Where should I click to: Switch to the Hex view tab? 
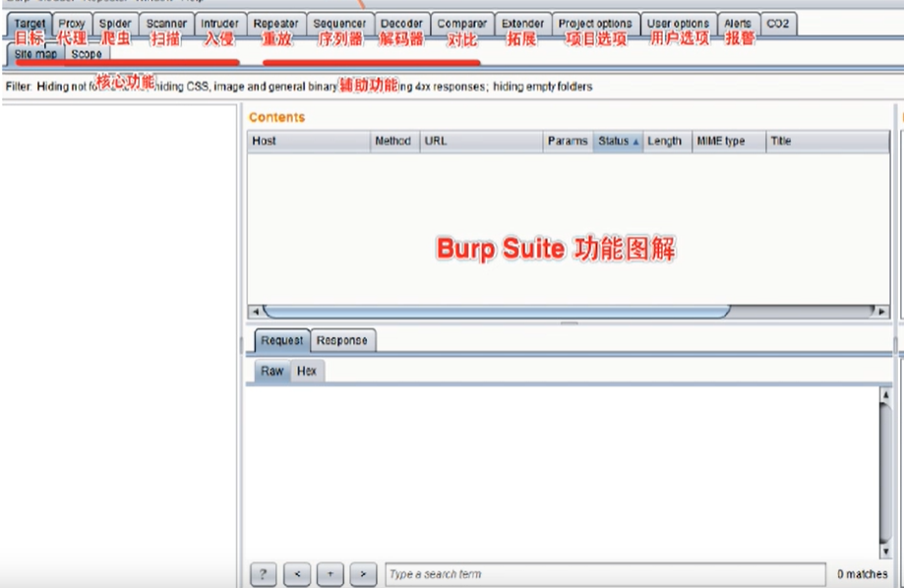(307, 372)
